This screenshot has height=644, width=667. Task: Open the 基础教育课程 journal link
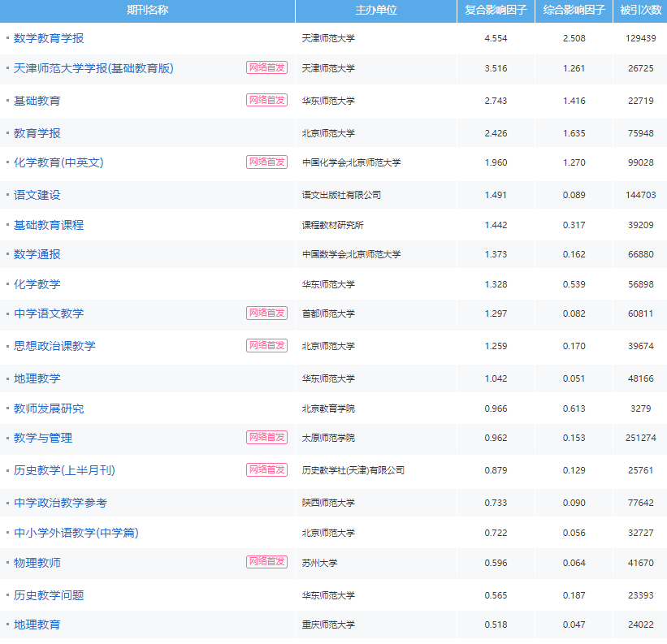coord(49,225)
